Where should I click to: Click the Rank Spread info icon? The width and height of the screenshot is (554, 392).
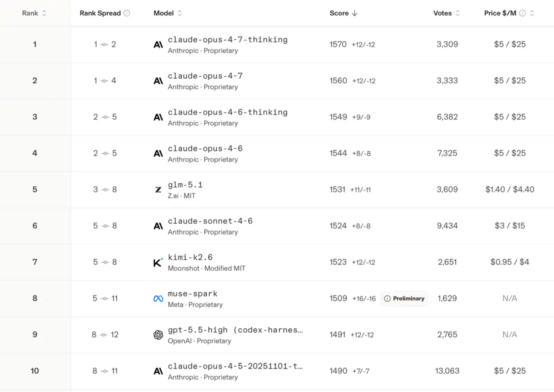click(127, 13)
